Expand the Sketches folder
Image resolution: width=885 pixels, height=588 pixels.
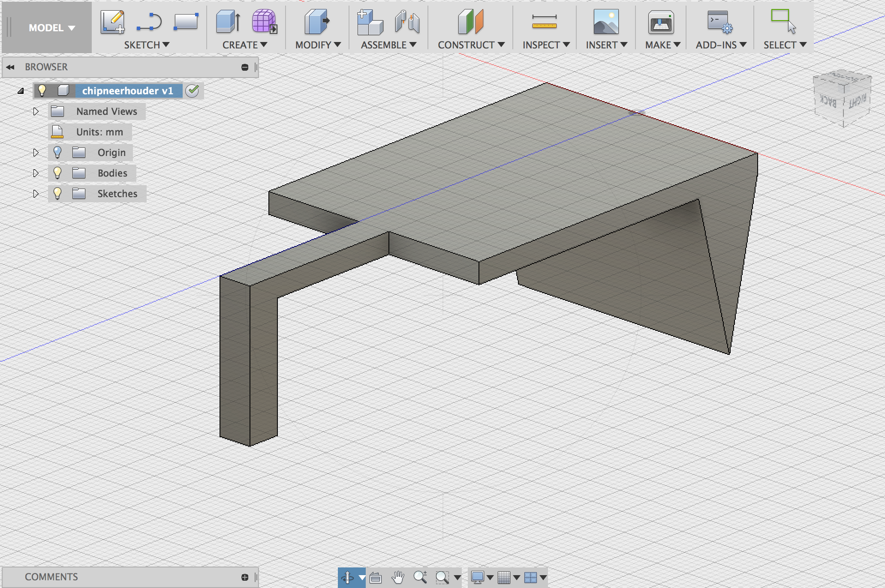36,194
